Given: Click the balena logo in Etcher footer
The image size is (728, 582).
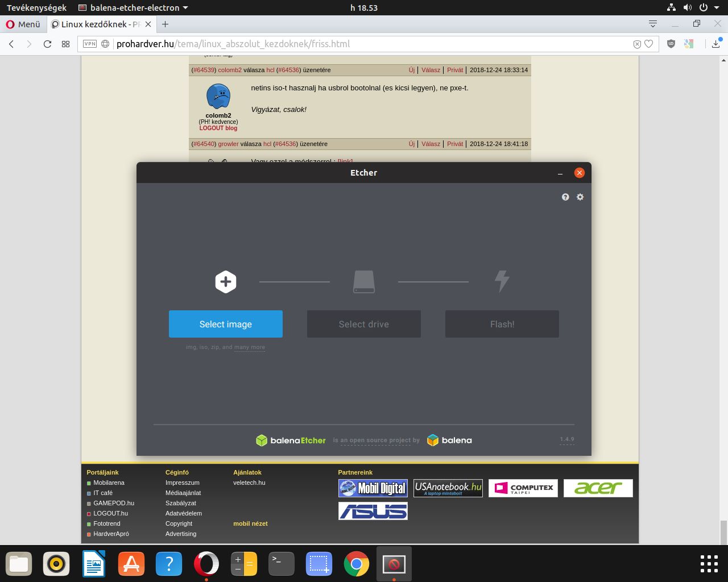Looking at the screenshot, I should click(x=449, y=440).
